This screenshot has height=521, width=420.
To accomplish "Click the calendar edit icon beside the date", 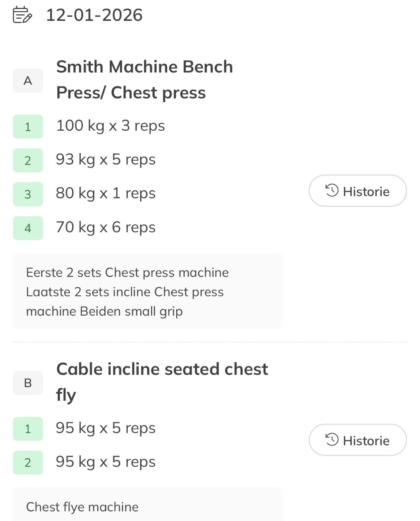I will [23, 15].
